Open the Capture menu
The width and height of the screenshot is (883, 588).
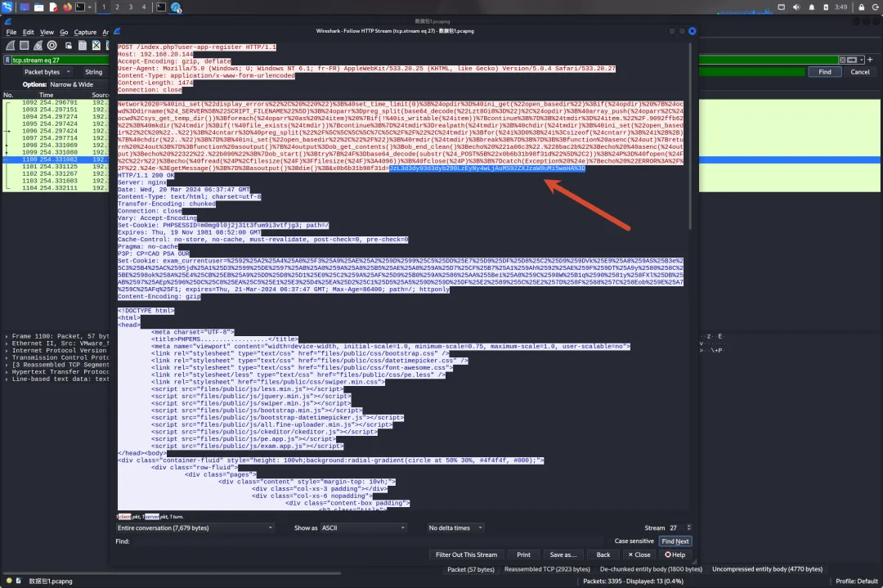click(85, 32)
